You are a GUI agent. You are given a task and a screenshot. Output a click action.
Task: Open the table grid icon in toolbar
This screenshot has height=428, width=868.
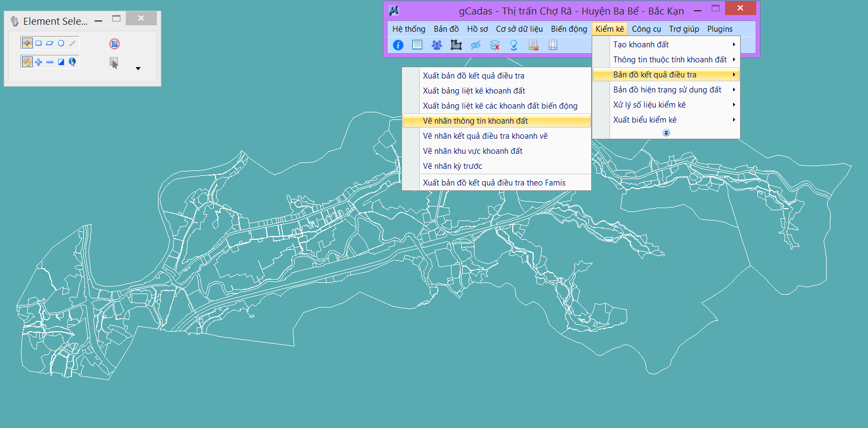pyautogui.click(x=417, y=45)
